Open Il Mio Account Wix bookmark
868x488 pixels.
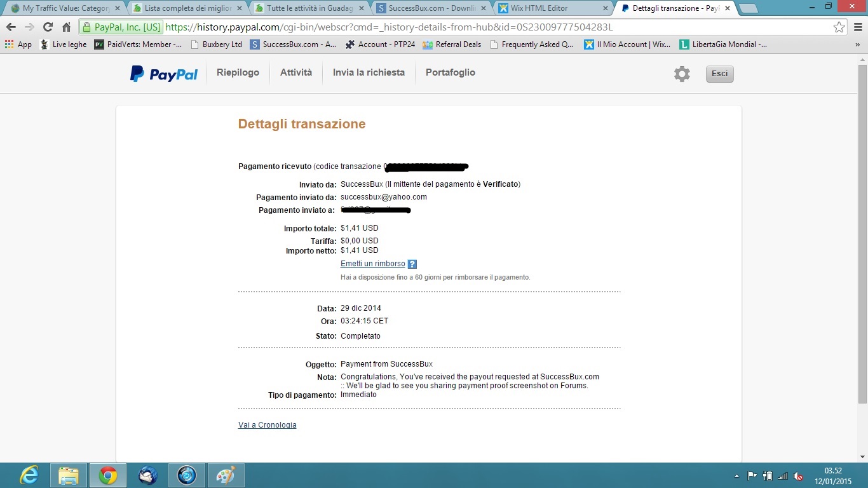(x=627, y=44)
